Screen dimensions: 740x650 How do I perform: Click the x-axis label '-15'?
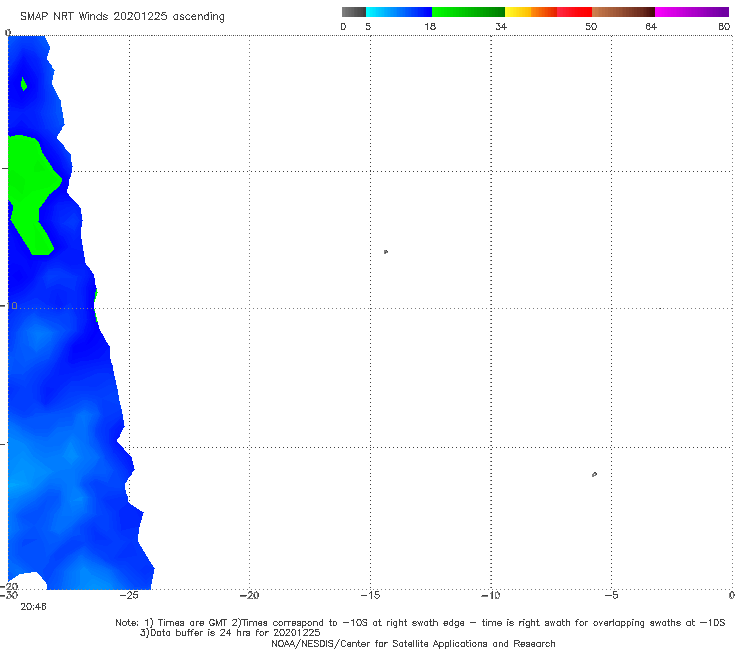click(370, 595)
